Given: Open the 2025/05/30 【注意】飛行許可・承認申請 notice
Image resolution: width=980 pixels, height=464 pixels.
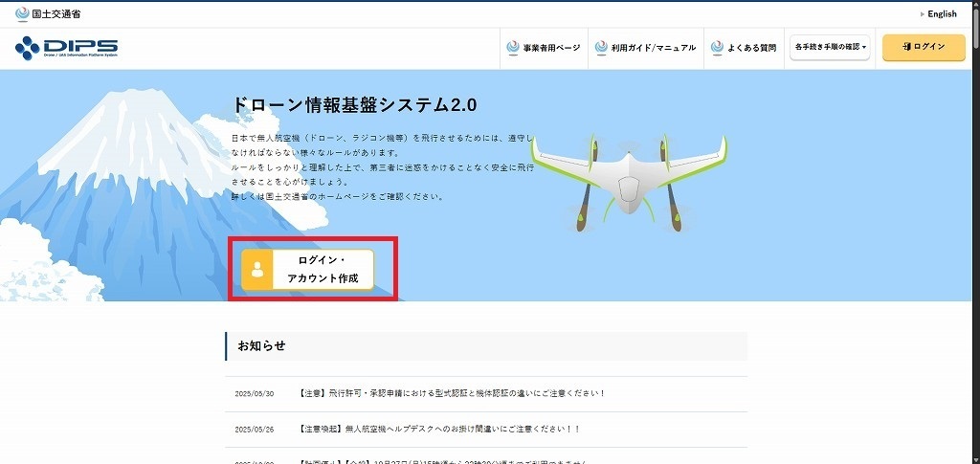Looking at the screenshot, I should point(452,393).
